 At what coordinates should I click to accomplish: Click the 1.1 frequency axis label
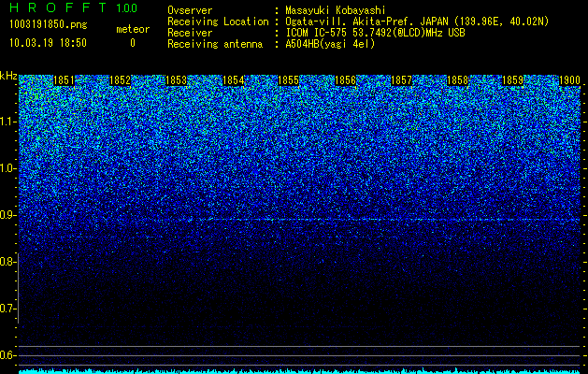point(8,122)
